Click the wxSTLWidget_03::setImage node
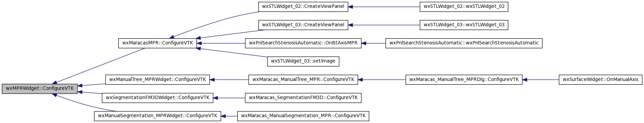 point(303,61)
